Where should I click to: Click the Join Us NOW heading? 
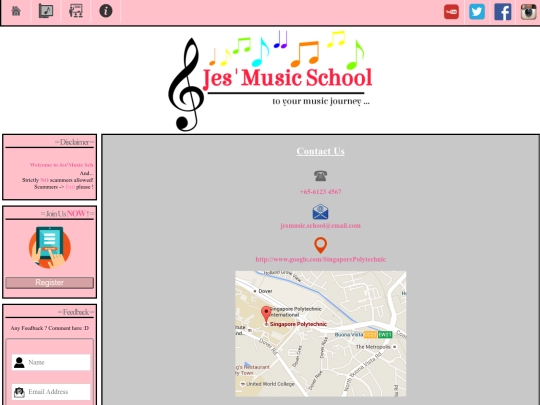pyautogui.click(x=67, y=214)
